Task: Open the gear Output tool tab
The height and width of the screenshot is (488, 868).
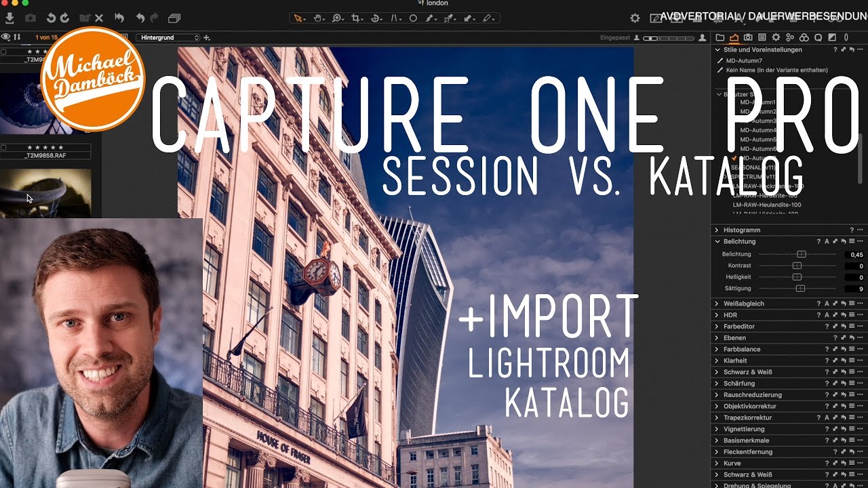Action: pyautogui.click(x=776, y=37)
